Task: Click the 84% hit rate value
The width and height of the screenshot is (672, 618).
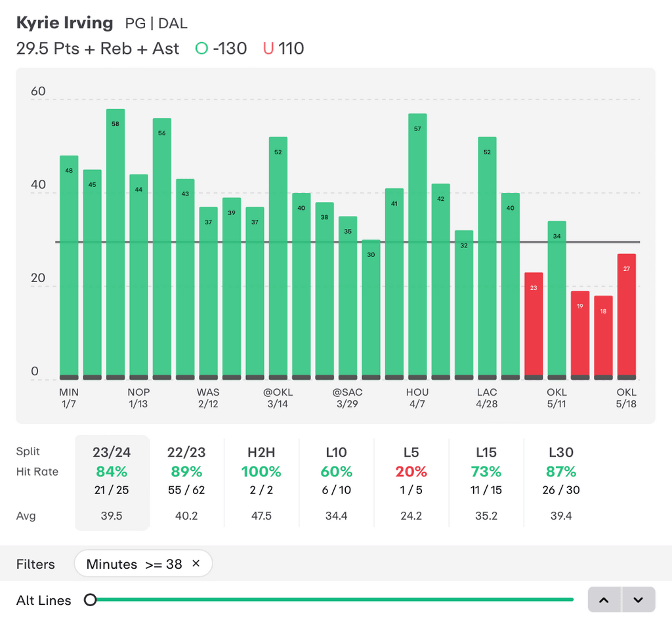Action: (112, 472)
